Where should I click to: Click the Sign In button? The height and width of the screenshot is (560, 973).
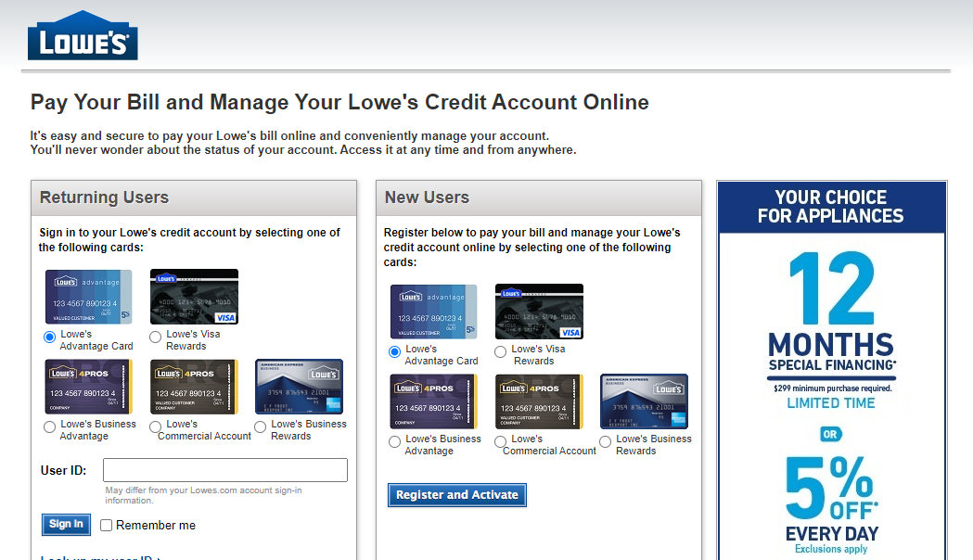65,524
